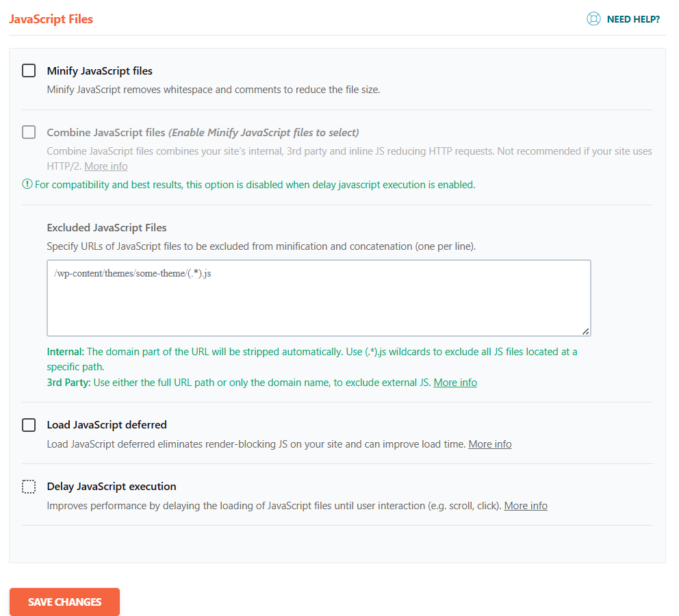Click the Minify JavaScript files label
This screenshot has height=616, width=679.
pos(99,70)
